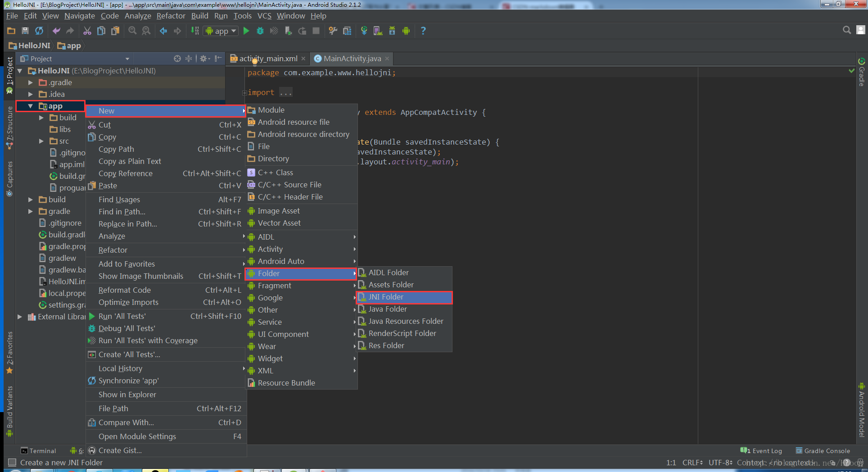The width and height of the screenshot is (868, 472).
Task: Open the Captures side panel
Action: pos(9,178)
